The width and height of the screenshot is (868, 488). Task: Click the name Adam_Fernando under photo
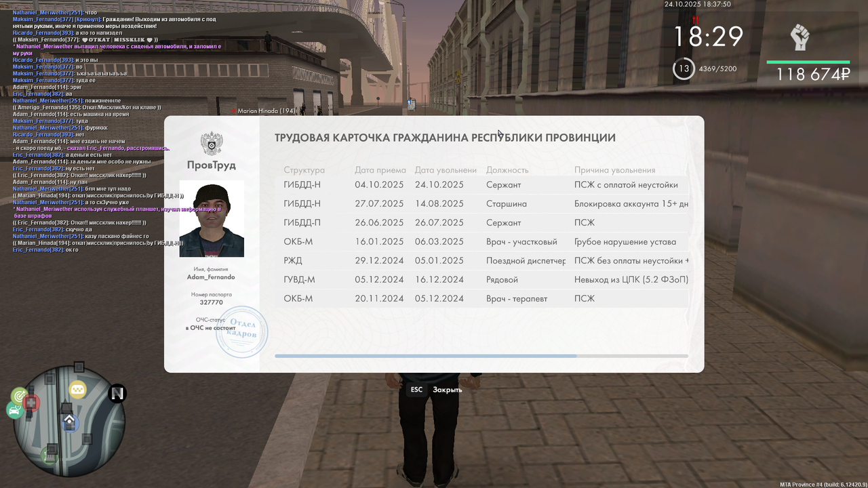[211, 277]
